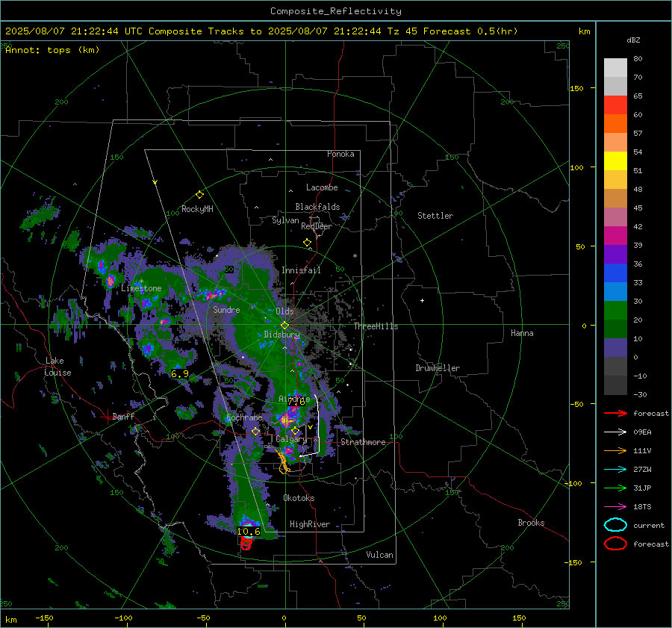Pick the magenta 39-42 dBZ swatch

[615, 236]
